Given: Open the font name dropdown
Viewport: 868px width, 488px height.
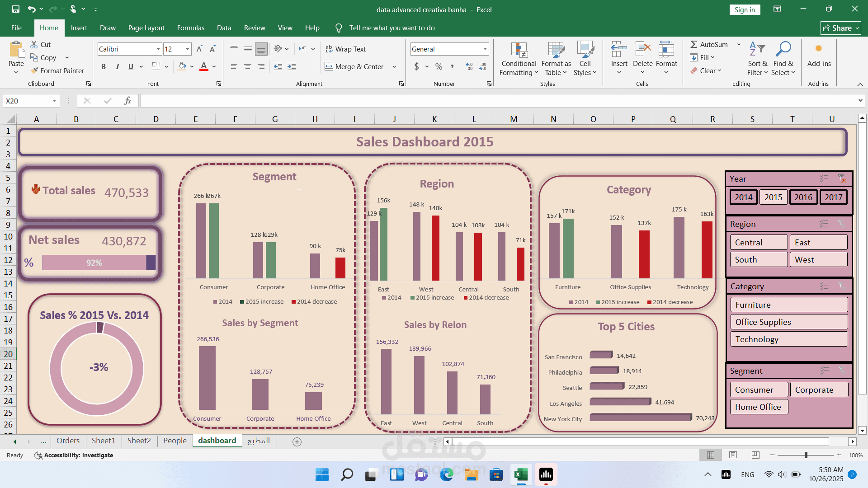Looking at the screenshot, I should 157,49.
